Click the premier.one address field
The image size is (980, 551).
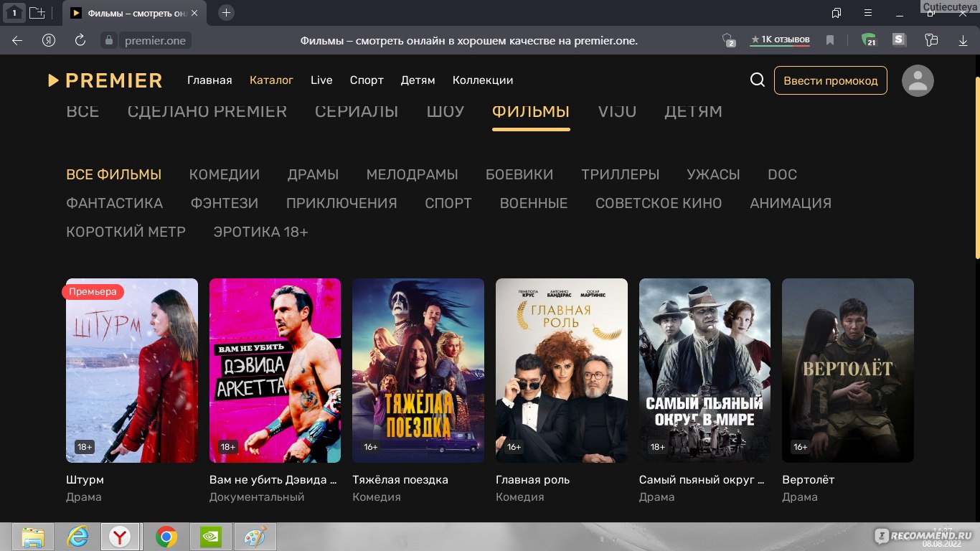[x=155, y=40]
